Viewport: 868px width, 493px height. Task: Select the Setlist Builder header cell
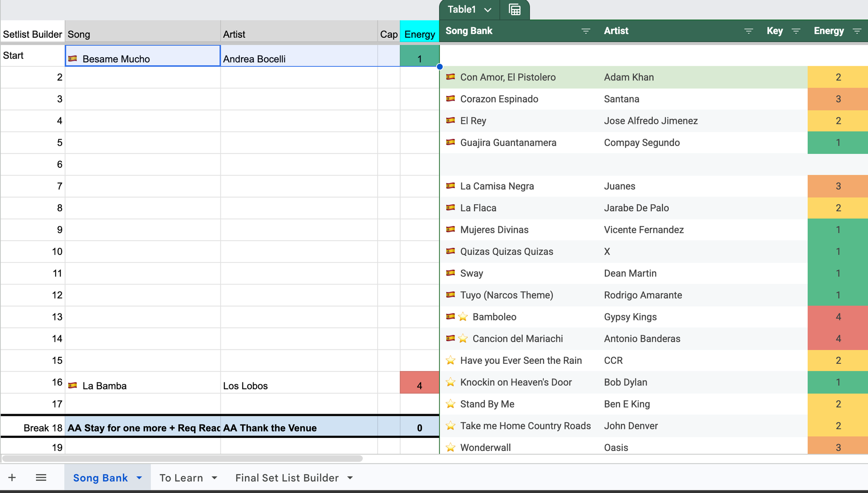(33, 32)
